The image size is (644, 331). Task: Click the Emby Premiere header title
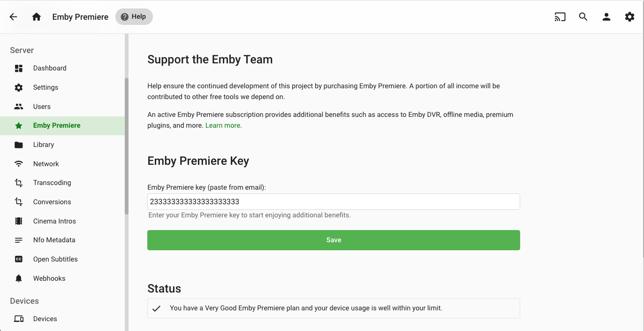point(80,17)
